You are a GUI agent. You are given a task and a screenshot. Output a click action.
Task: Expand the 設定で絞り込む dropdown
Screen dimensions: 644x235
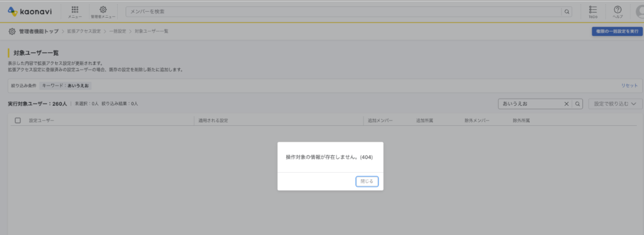(615, 104)
